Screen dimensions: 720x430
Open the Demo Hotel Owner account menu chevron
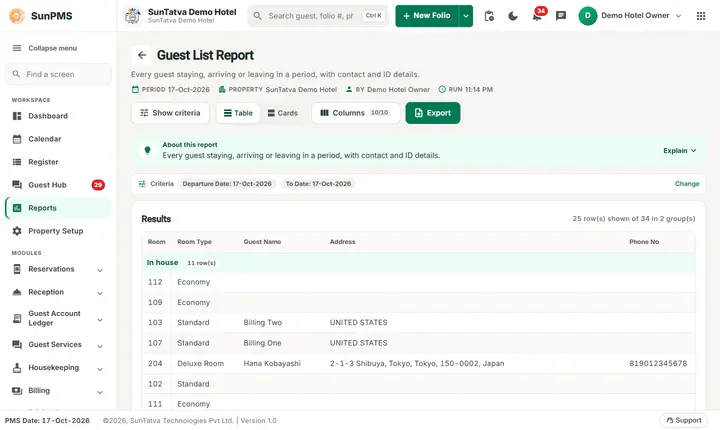coord(679,16)
